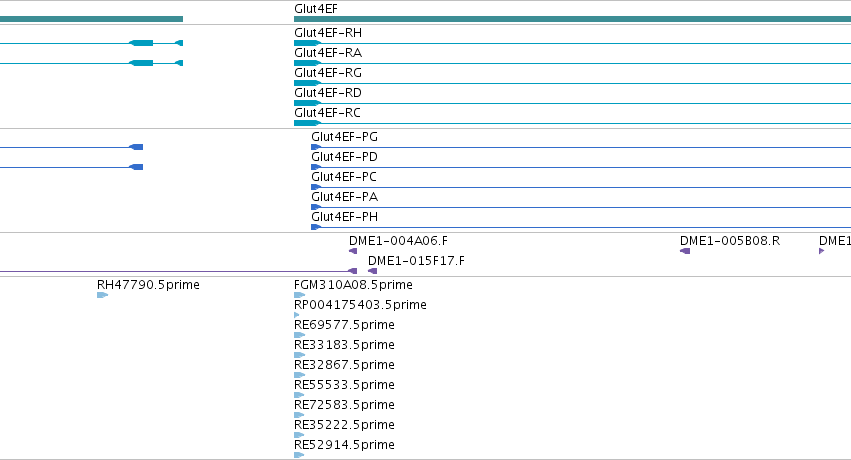
Task: Click the Glut4EF-PG blue start arrow
Action: [x=316, y=147]
